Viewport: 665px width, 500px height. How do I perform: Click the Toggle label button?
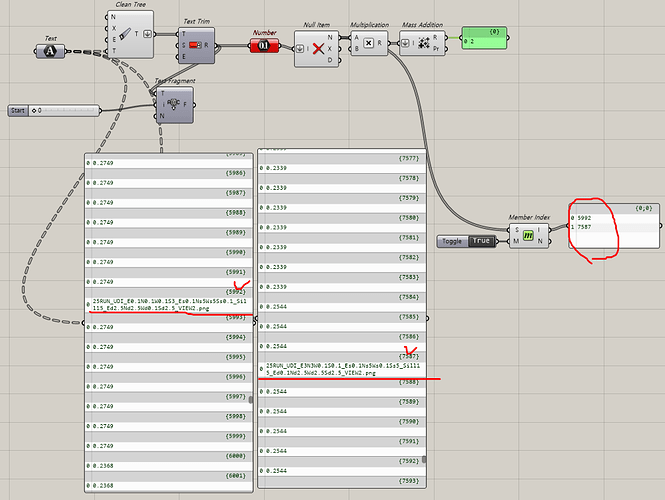452,241
